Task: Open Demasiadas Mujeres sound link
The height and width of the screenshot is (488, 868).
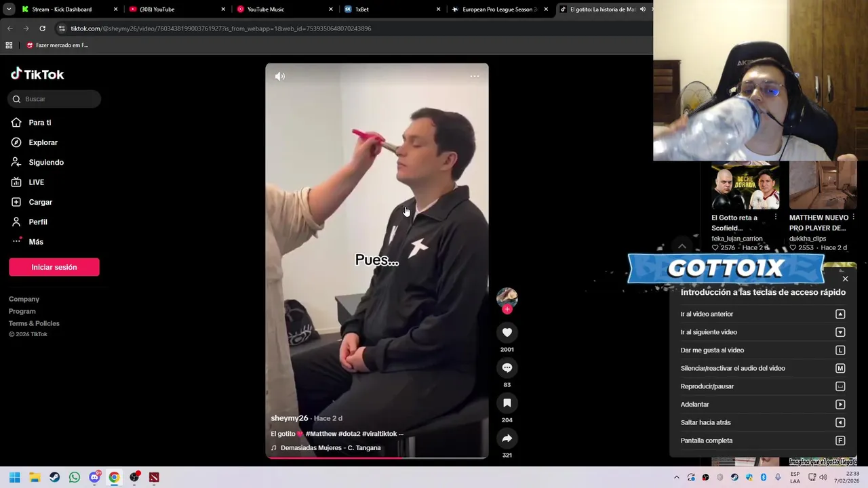Action: coord(330,448)
